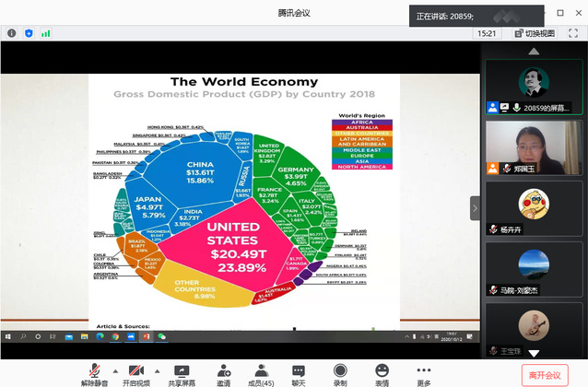Image resolution: width=588 pixels, height=387 pixels.
Task: Click the 离开会议 leave meeting button
Action: [544, 375]
